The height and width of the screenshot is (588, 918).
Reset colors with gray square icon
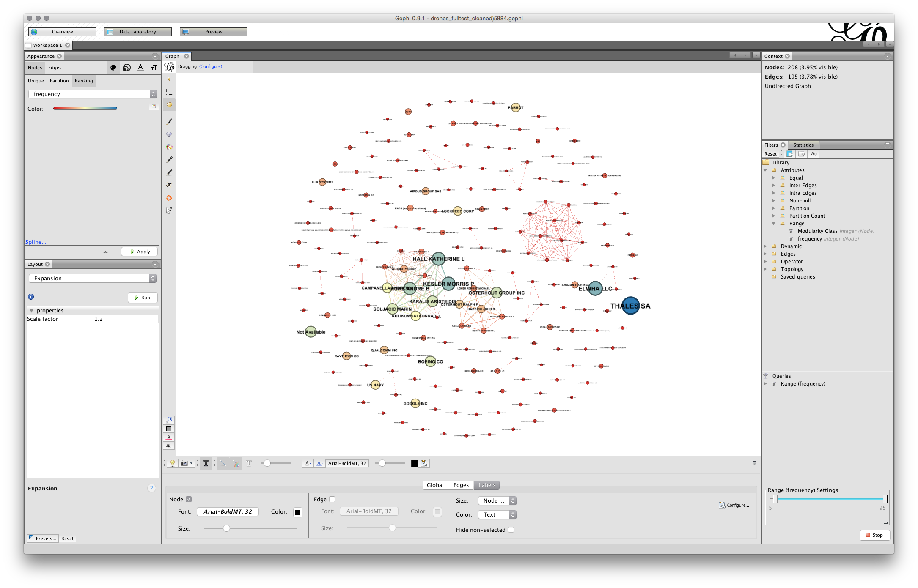[169, 429]
